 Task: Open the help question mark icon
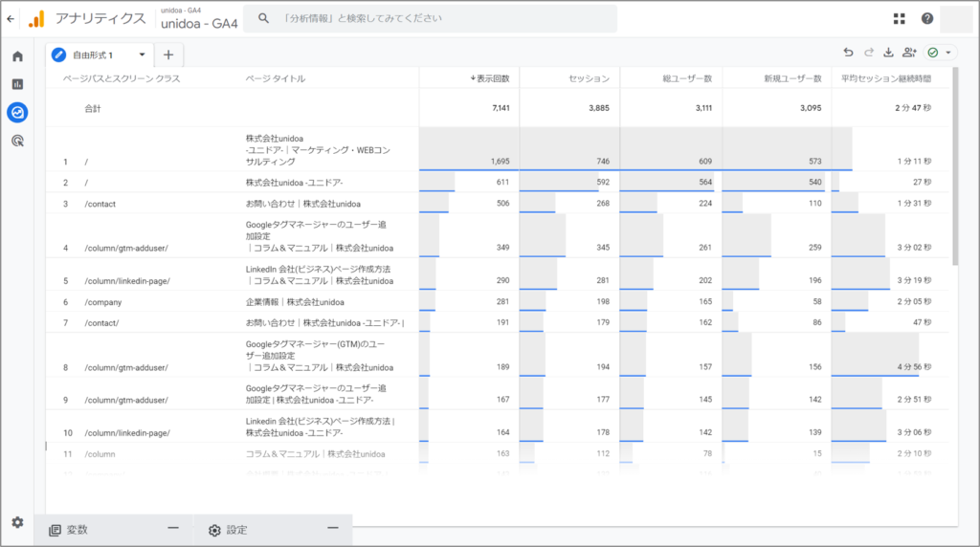(926, 19)
